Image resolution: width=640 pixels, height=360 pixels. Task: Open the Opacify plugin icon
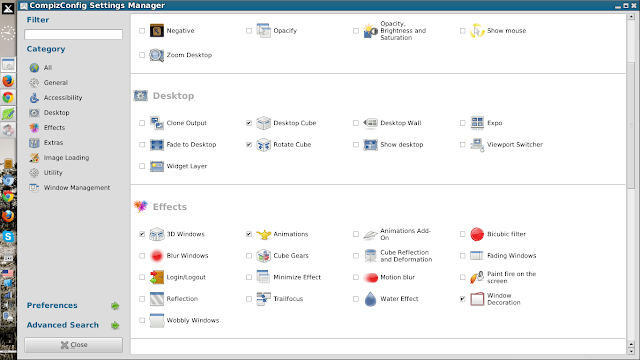tap(264, 31)
